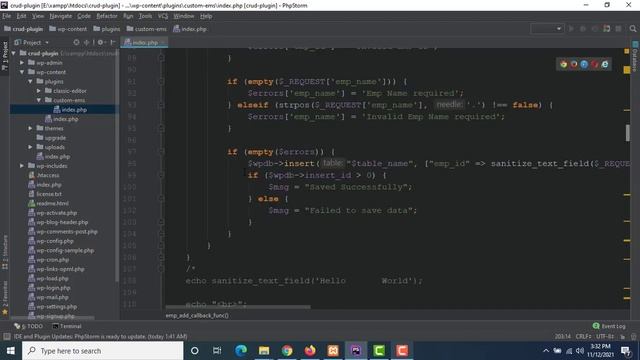
Task: Collapse the plugins folder
Action: 30,81
